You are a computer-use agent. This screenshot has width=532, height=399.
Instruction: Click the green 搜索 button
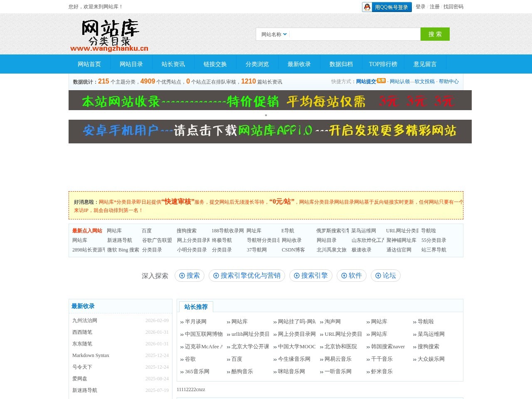tap(435, 34)
